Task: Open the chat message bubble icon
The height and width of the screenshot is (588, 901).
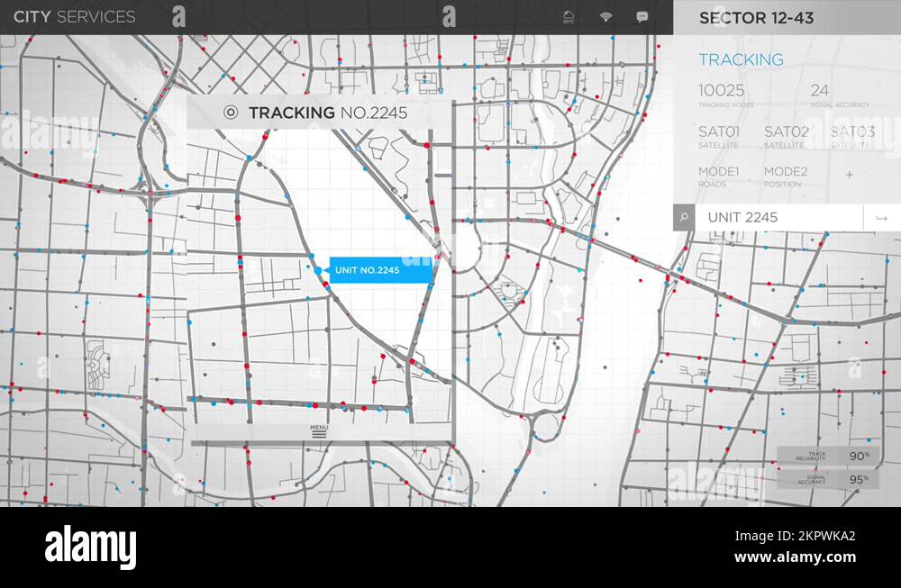Action: pos(642,16)
